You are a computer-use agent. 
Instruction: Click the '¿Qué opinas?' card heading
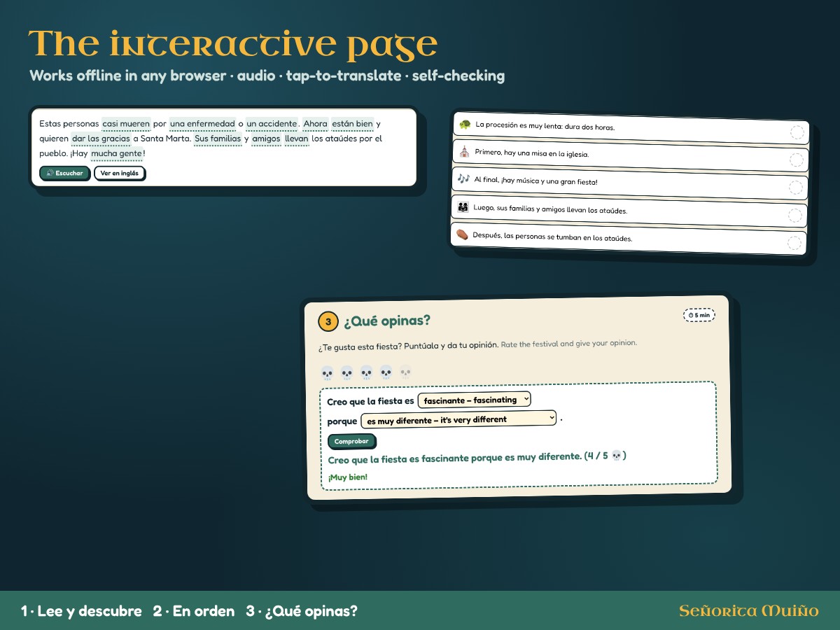point(386,321)
